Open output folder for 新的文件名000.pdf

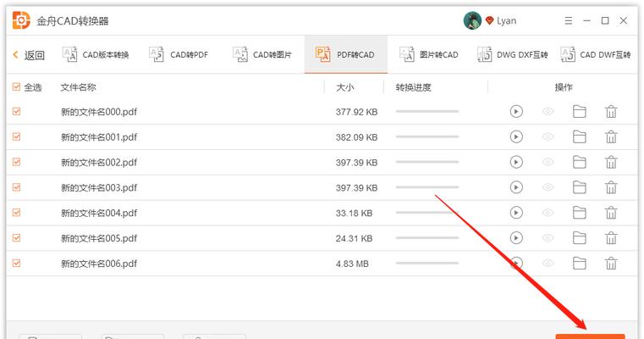coord(579,112)
